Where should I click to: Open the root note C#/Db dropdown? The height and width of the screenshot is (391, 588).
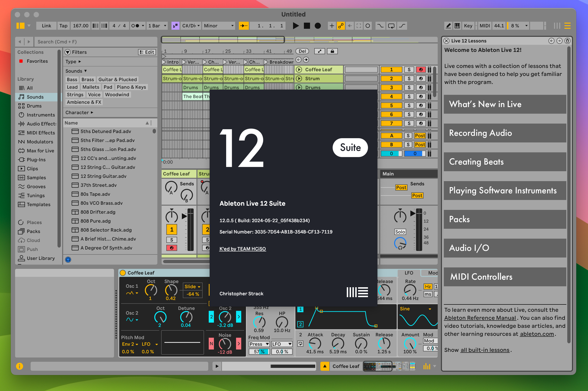191,26
